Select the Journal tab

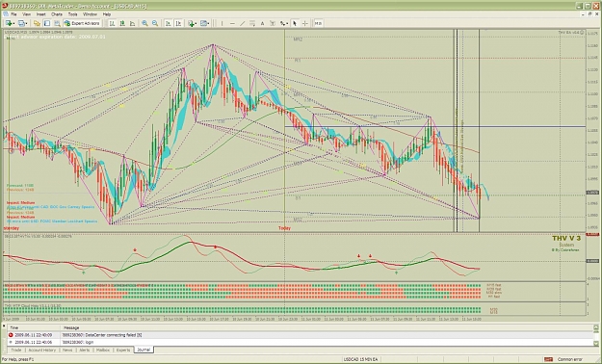(144, 350)
